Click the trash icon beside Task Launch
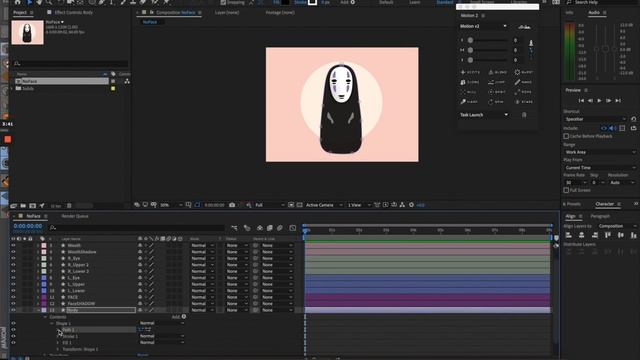Image resolution: width=640 pixels, height=360 pixels. tap(524, 115)
